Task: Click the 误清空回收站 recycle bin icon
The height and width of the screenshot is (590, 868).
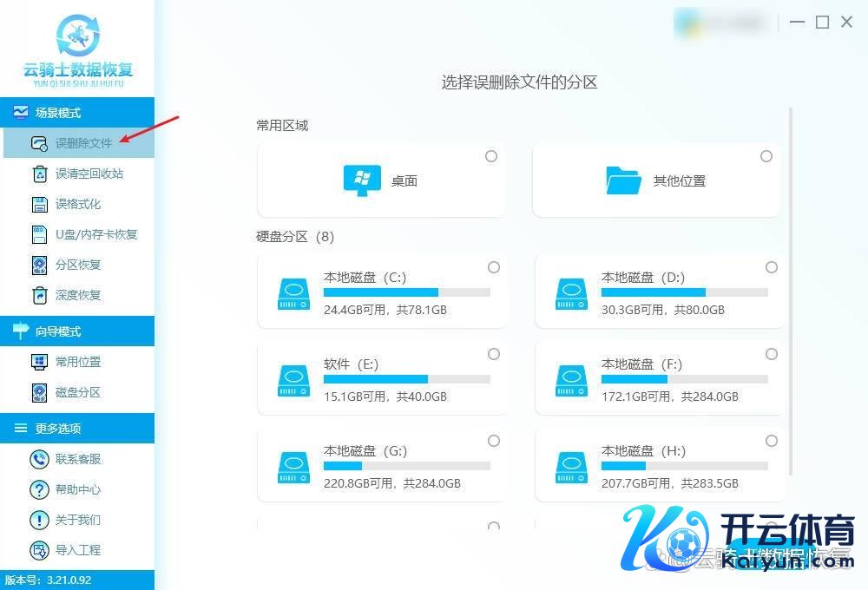Action: pyautogui.click(x=39, y=174)
